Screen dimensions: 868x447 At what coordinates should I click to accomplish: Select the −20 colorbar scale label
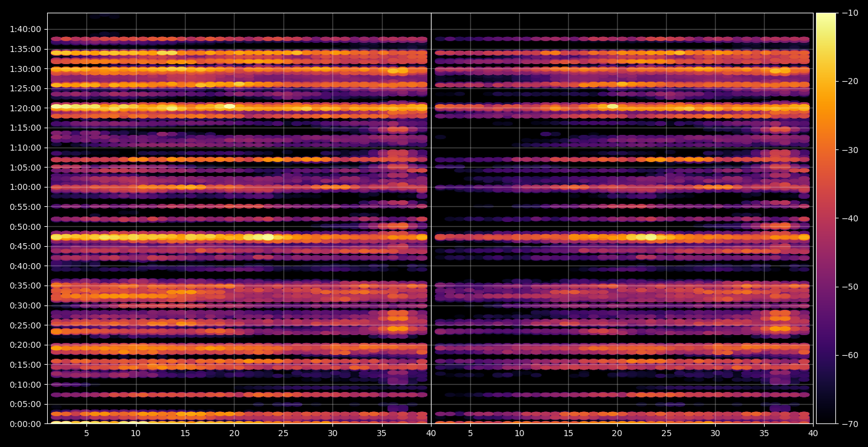(849, 81)
